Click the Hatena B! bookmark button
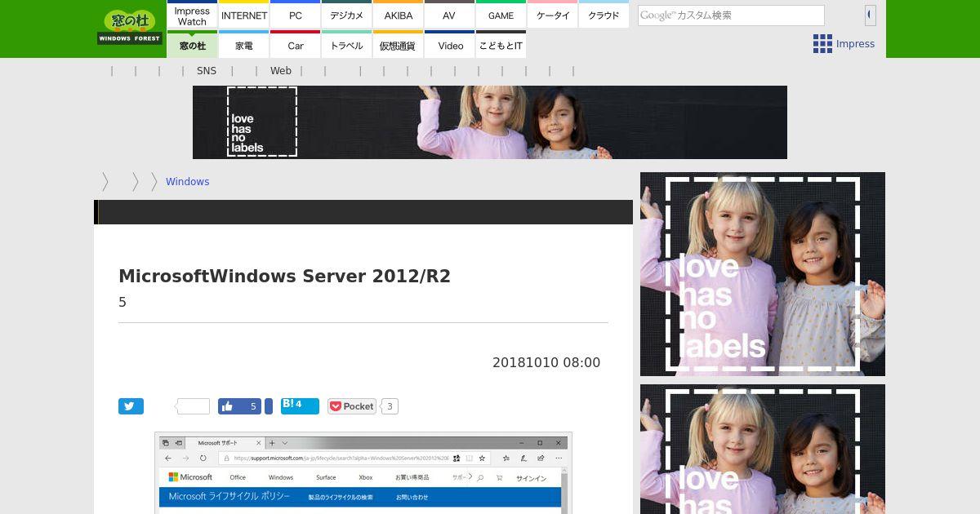This screenshot has height=514, width=980. click(300, 405)
